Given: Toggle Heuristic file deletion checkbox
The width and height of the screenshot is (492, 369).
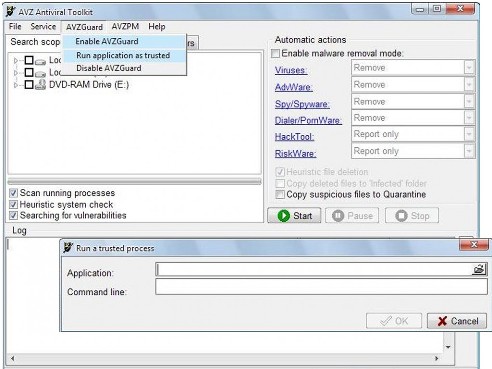Looking at the screenshot, I should point(280,172).
